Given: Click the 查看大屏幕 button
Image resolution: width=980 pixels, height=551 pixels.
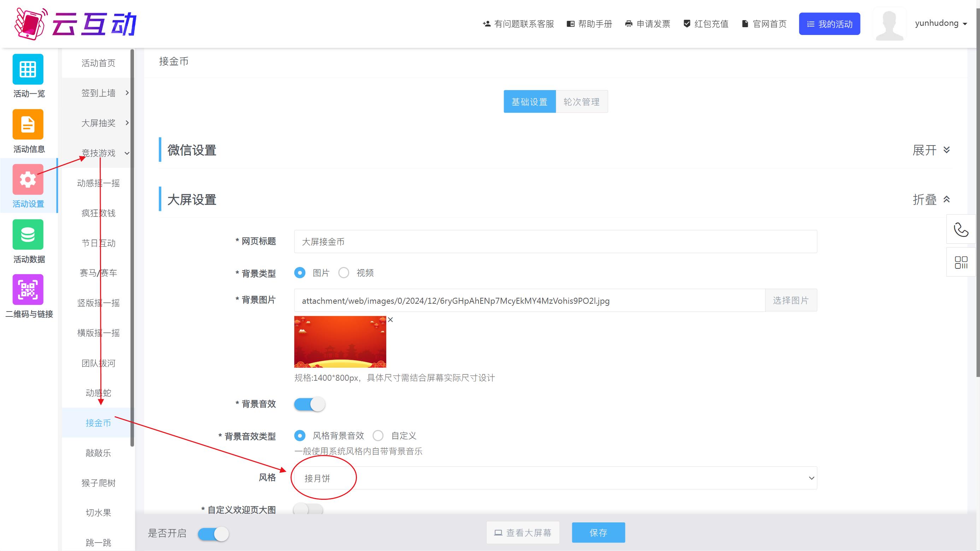Looking at the screenshot, I should pyautogui.click(x=523, y=533).
